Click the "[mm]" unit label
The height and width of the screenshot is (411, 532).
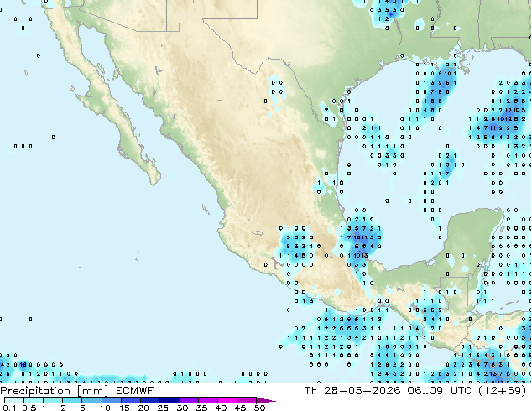(92, 391)
